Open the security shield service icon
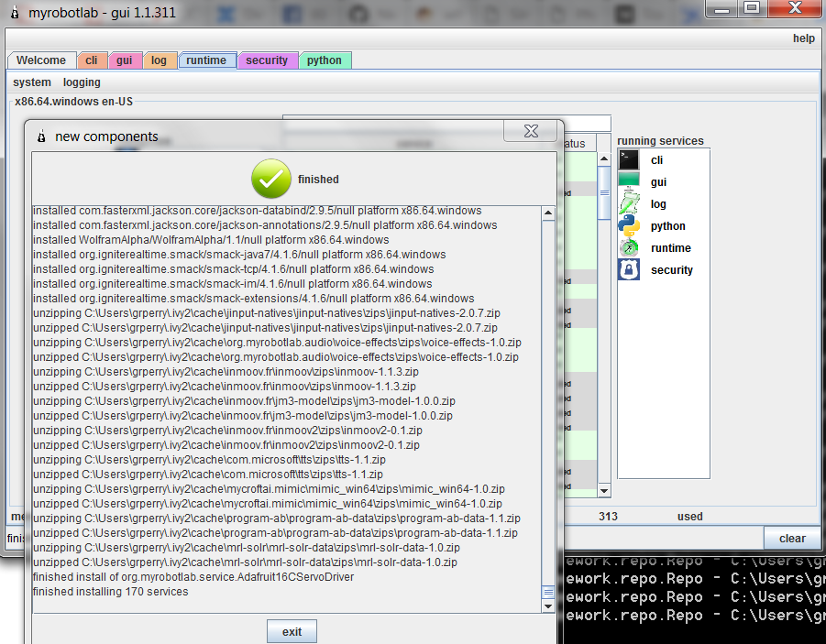 pos(629,269)
